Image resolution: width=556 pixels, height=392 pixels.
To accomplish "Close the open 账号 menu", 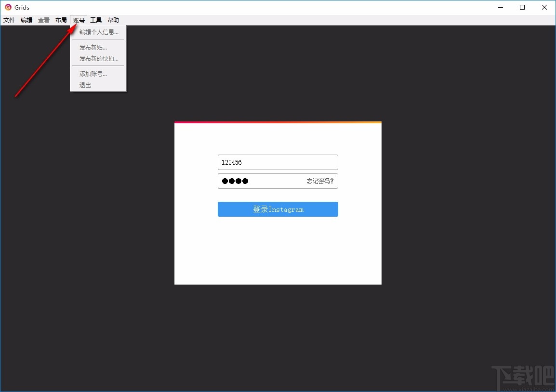I will 79,20.
